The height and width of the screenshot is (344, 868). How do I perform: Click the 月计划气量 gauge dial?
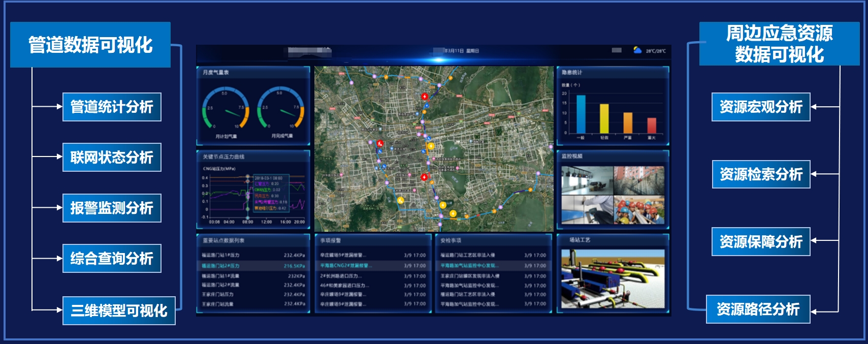click(x=226, y=109)
